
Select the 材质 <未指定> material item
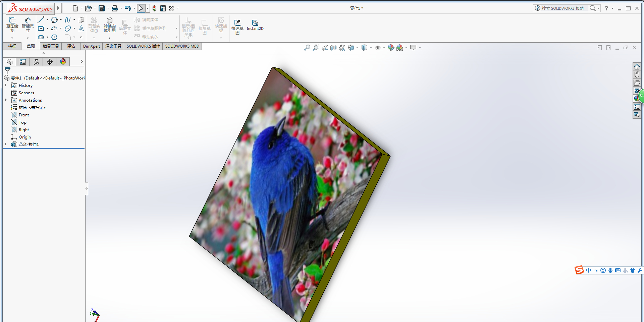click(32, 108)
